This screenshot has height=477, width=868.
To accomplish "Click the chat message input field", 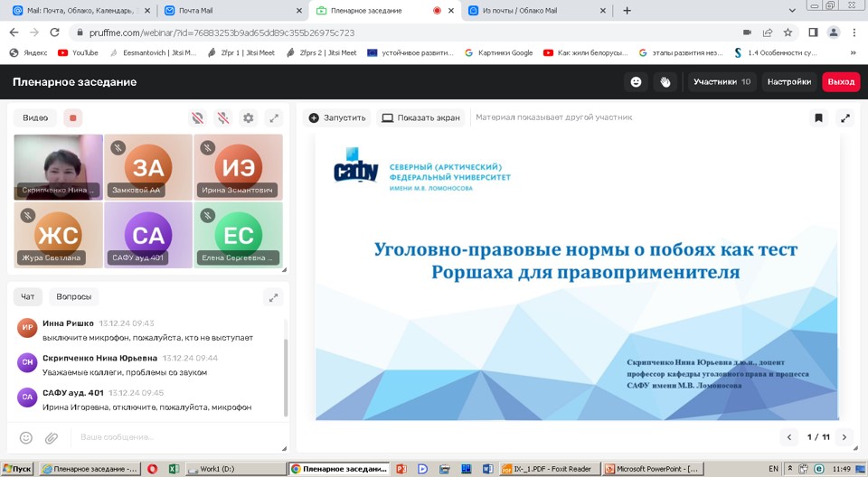I will (x=172, y=437).
